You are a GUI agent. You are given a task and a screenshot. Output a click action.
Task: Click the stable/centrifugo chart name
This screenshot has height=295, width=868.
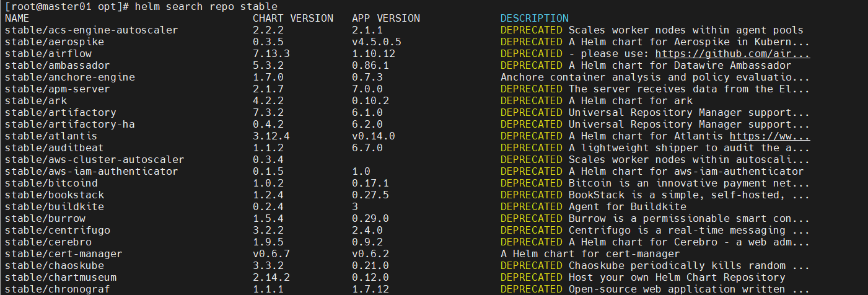[57, 230]
